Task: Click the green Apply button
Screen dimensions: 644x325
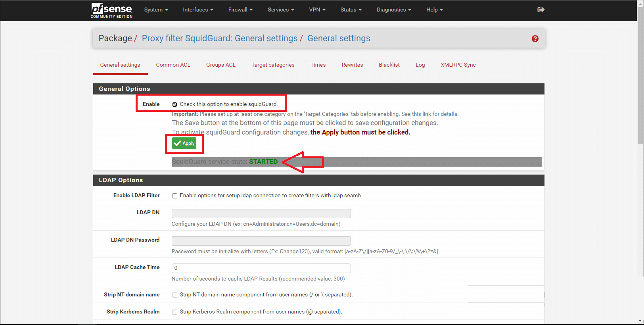Action: point(184,143)
